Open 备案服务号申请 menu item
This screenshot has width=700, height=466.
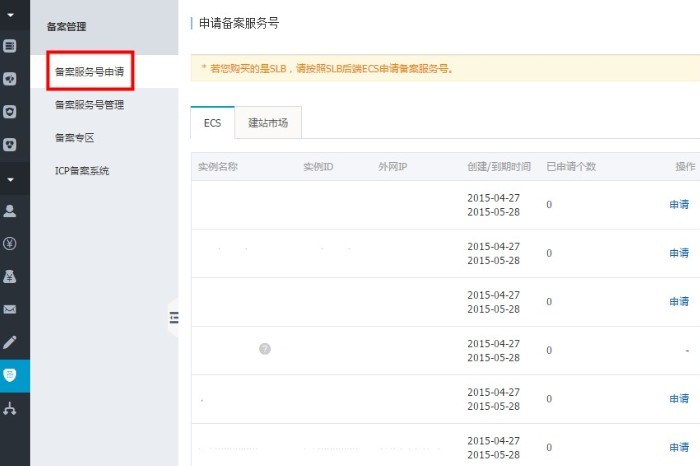coord(89,72)
